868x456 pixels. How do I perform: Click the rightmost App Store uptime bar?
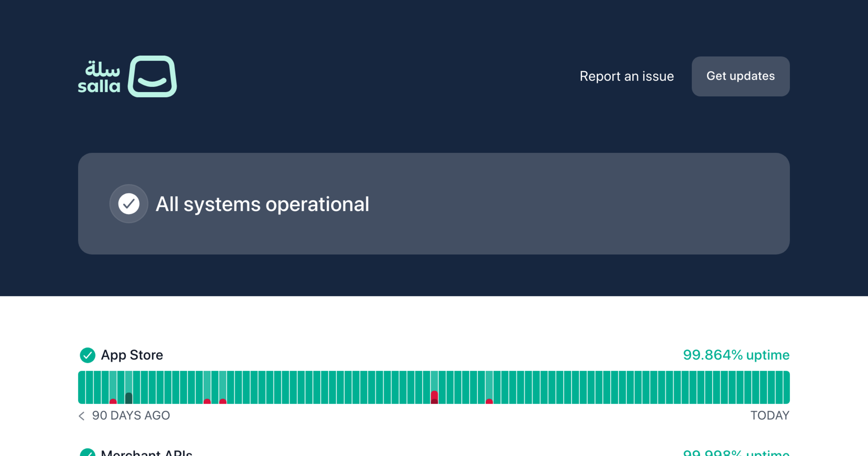pos(786,387)
